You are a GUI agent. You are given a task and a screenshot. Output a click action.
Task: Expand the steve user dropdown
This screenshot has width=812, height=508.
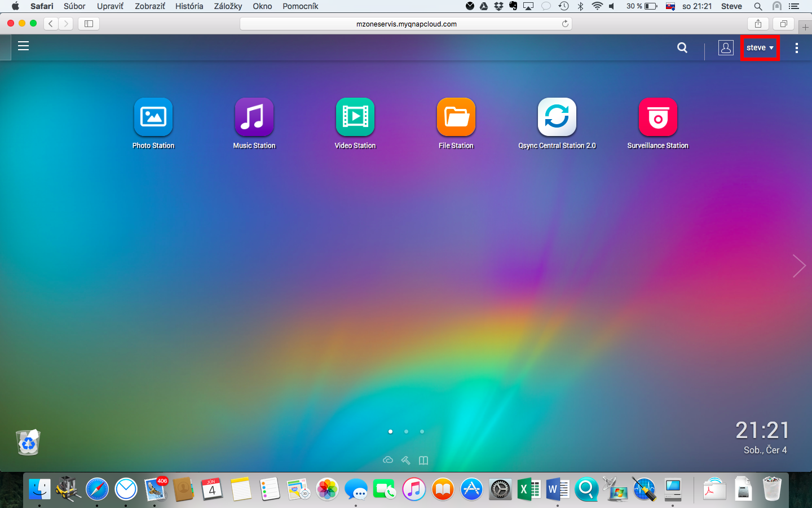[760, 48]
